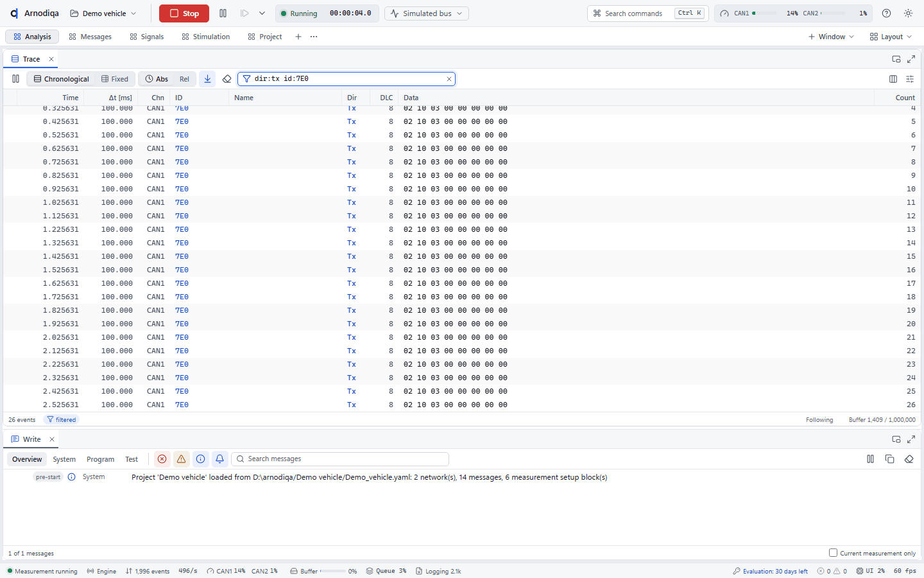Add a new workspace tab
The height and width of the screenshot is (578, 924).
coord(298,37)
